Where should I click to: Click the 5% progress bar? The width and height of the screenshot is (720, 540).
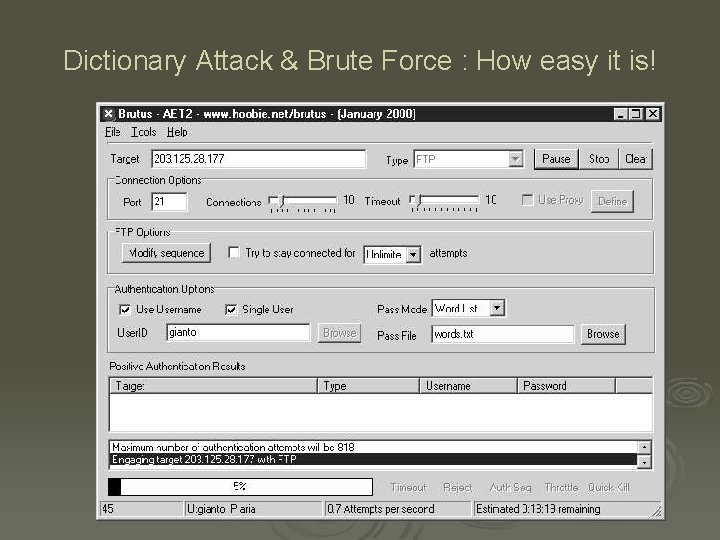[x=240, y=487]
